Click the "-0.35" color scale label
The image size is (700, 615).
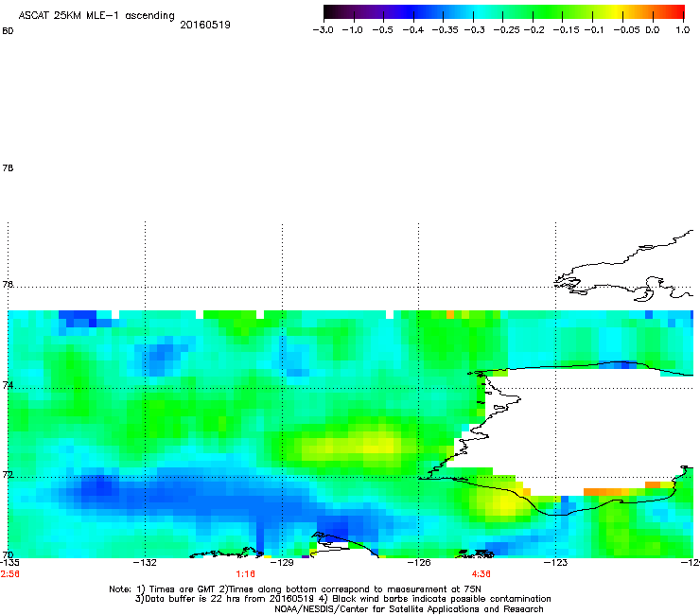coord(446,30)
